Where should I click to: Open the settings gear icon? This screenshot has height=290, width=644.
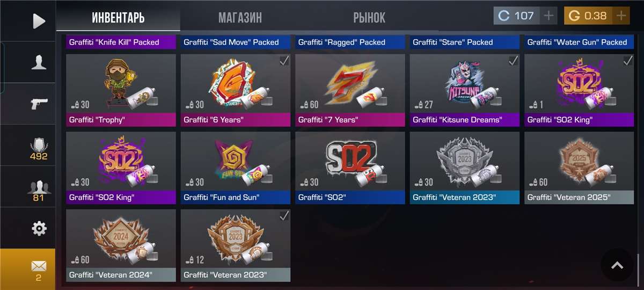pyautogui.click(x=39, y=229)
